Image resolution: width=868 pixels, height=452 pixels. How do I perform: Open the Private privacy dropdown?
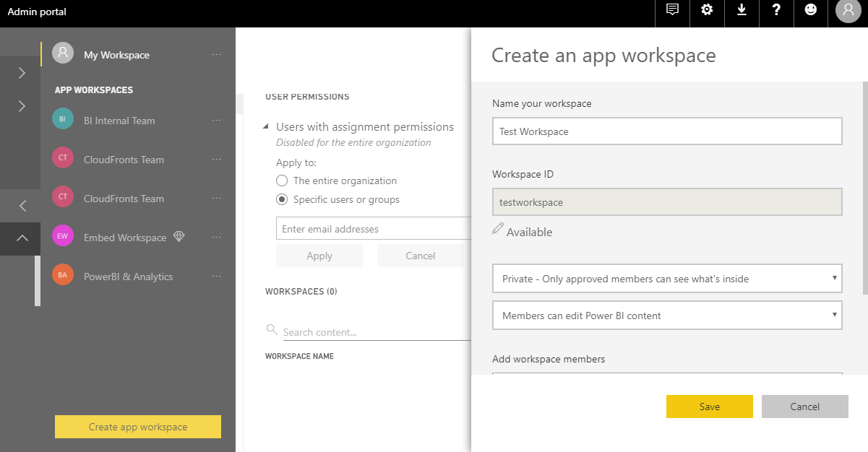666,278
